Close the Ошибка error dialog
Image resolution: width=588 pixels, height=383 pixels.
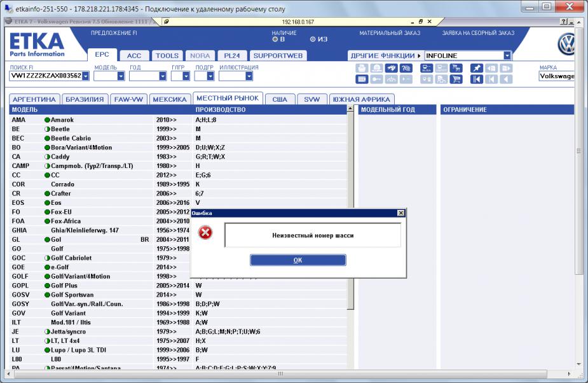coord(401,213)
